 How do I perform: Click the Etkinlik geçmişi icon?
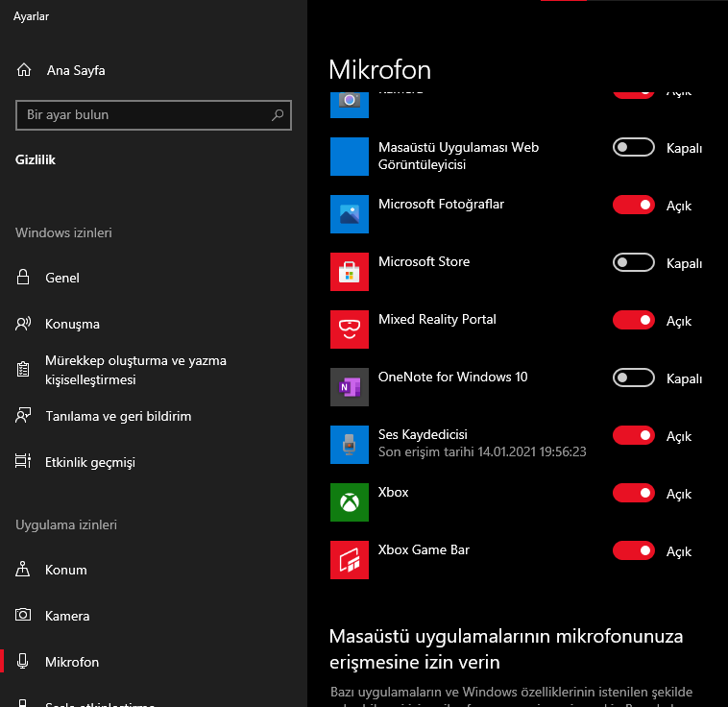point(23,462)
